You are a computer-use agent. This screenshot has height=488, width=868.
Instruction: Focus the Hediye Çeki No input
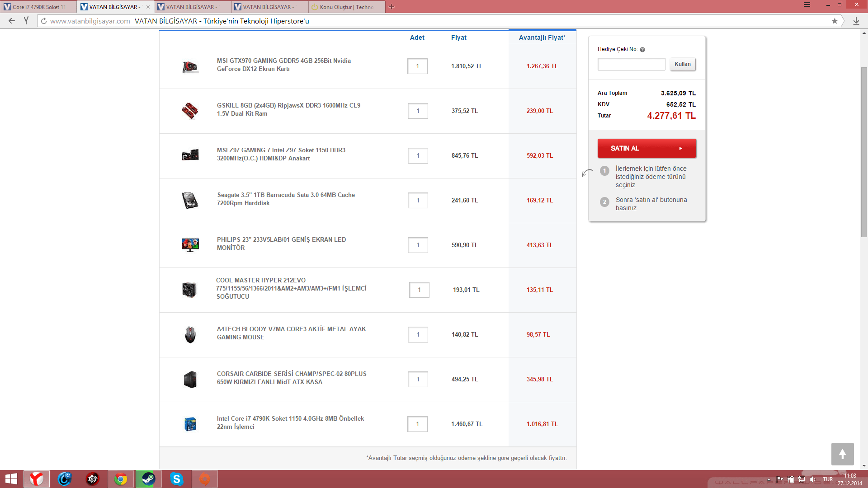(x=631, y=64)
